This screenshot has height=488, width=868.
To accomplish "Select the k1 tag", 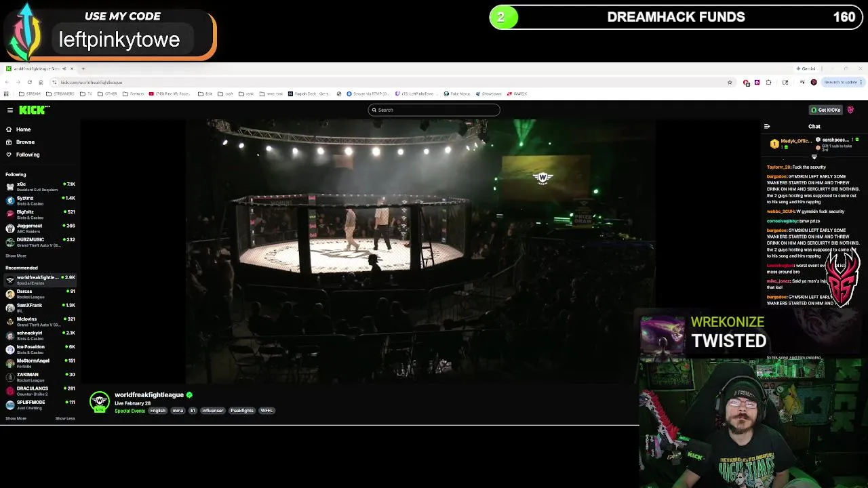I will [x=193, y=411].
